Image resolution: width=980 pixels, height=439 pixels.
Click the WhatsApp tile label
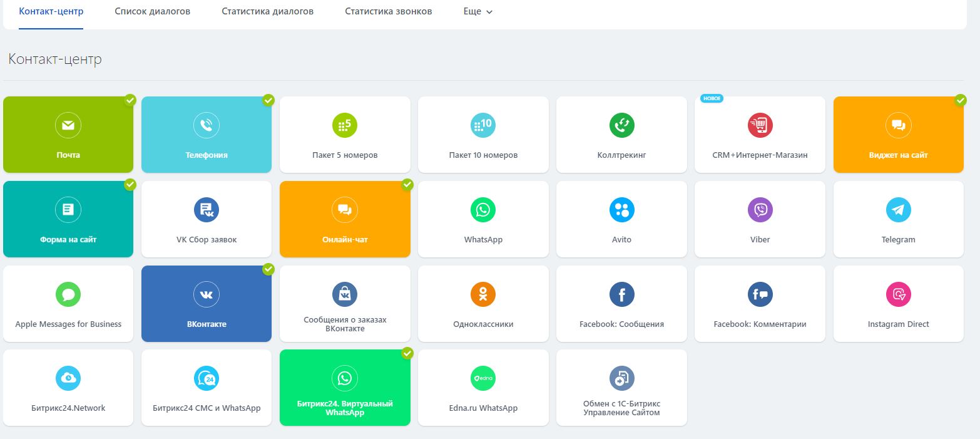(x=483, y=239)
